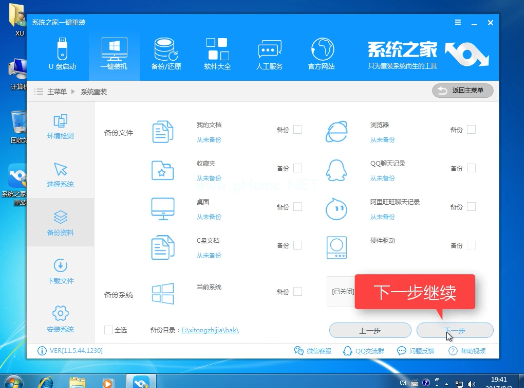Open the hamburger menu in title bar
Screen dimensions: 524x388
(x=458, y=22)
